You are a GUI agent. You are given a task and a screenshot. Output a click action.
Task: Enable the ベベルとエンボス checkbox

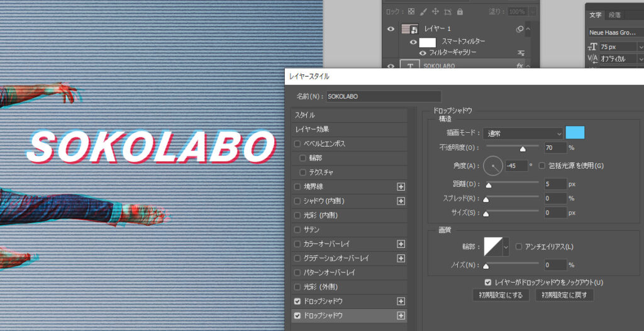297,143
